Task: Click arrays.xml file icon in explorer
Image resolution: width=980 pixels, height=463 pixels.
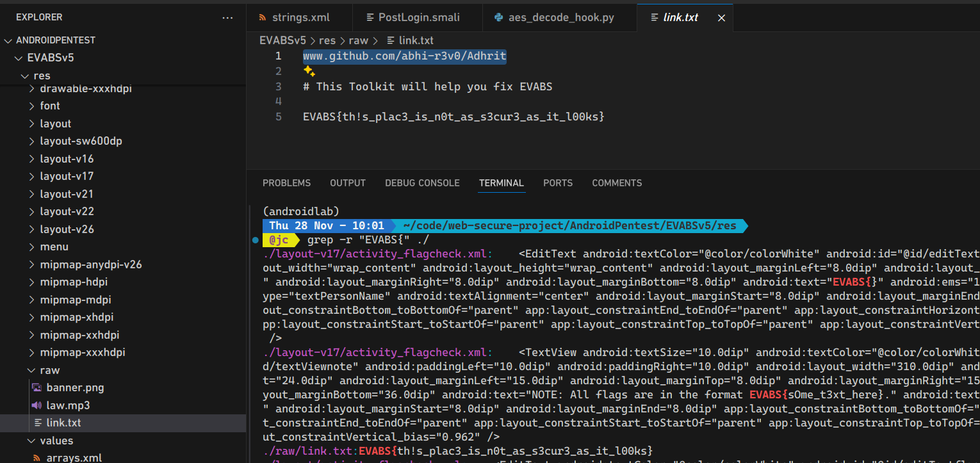Action: [x=37, y=458]
